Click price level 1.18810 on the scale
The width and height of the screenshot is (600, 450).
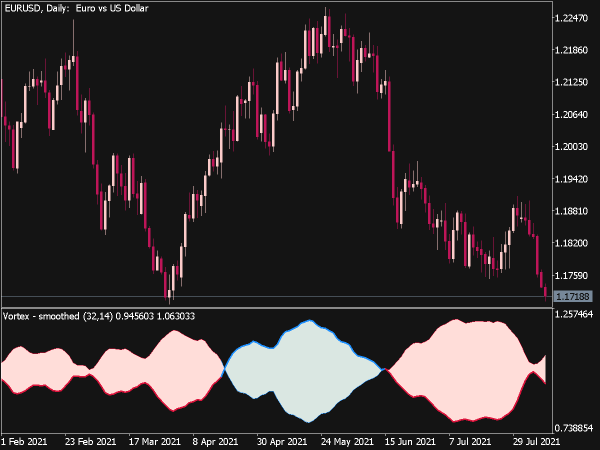tap(571, 211)
